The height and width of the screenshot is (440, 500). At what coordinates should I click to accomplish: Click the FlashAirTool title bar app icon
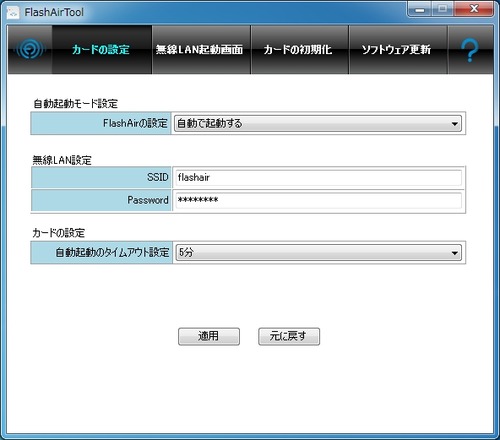click(x=13, y=13)
